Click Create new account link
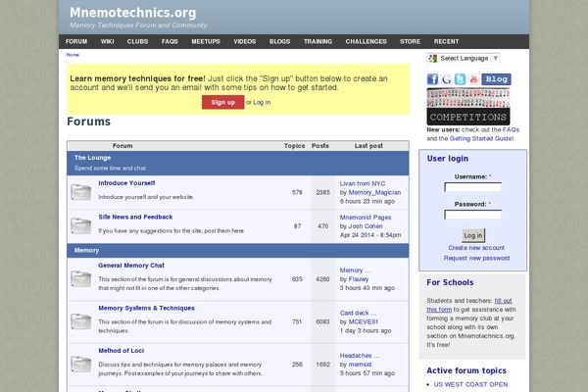 point(476,248)
